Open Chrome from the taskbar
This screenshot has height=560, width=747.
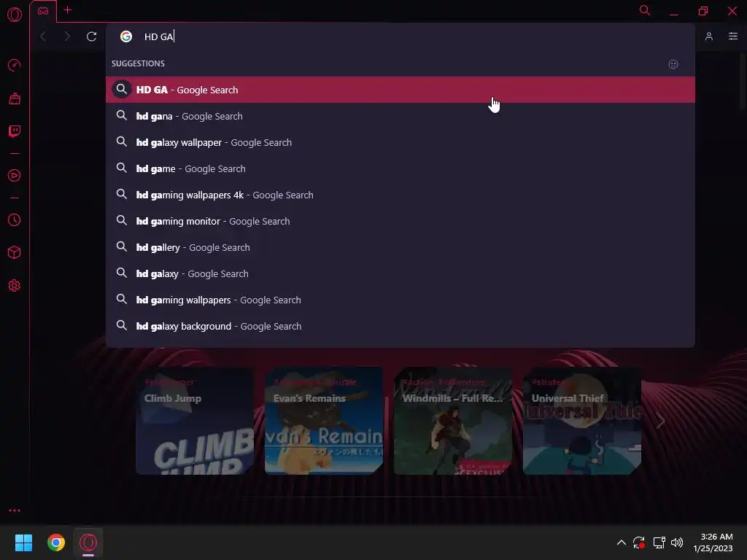coord(56,542)
